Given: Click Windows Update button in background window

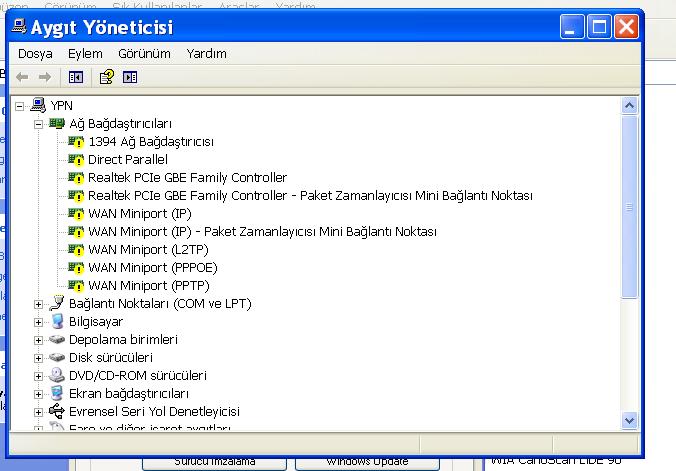Looking at the screenshot, I should pos(367,462).
